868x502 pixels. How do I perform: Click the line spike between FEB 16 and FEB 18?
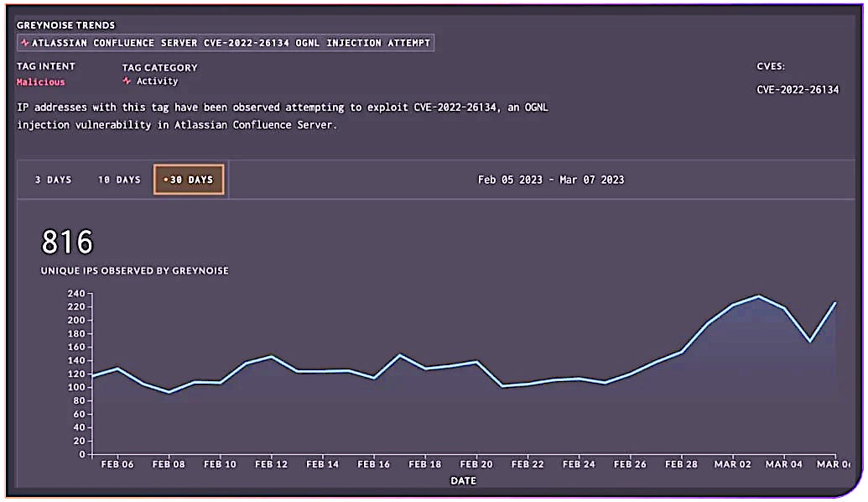click(399, 355)
